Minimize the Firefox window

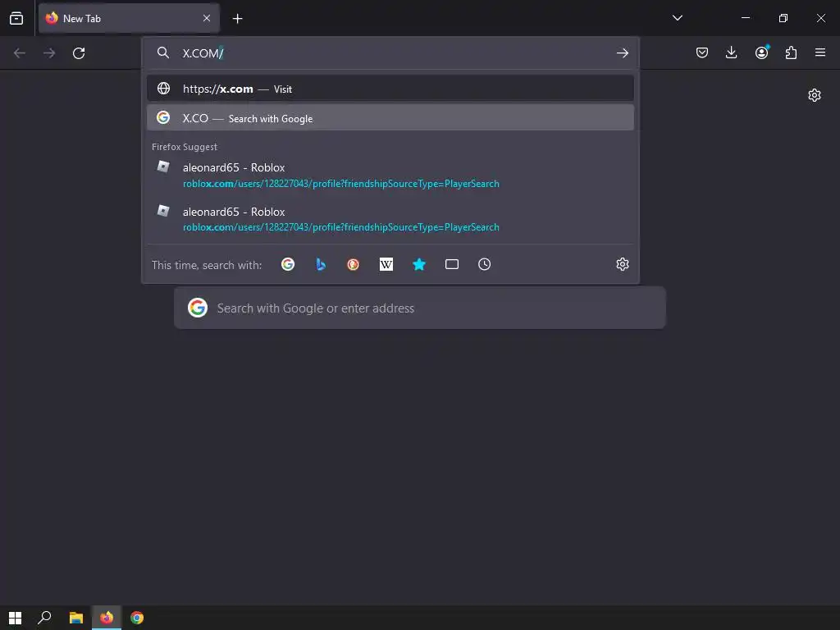(745, 18)
